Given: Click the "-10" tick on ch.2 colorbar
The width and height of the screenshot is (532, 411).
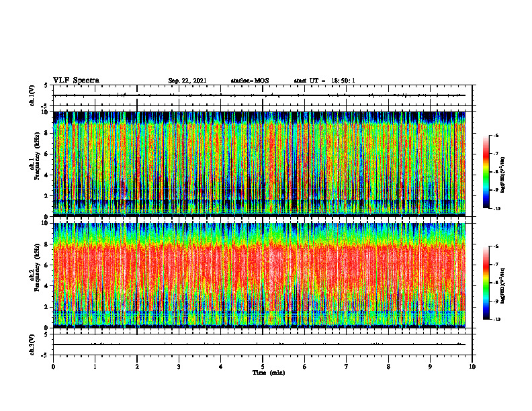Looking at the screenshot, I should click(x=496, y=320).
